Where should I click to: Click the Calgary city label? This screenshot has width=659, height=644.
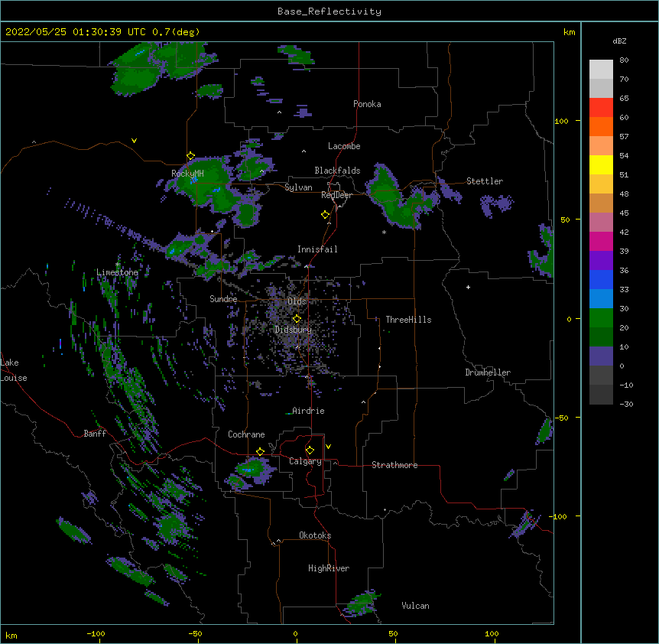click(305, 461)
